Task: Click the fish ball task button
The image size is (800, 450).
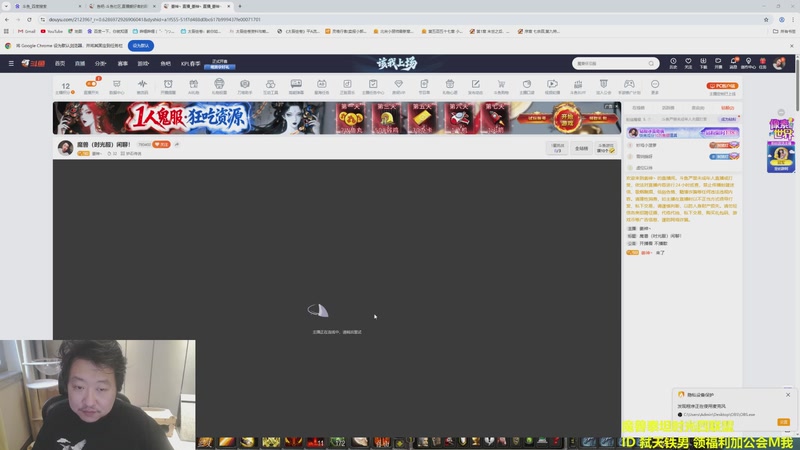Action: pyautogui.click(x=606, y=148)
